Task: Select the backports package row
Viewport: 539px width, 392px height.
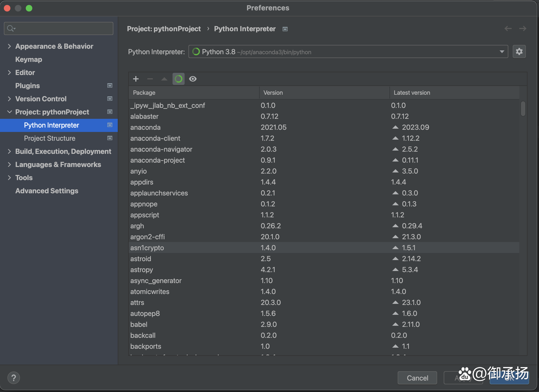Action: coord(324,346)
